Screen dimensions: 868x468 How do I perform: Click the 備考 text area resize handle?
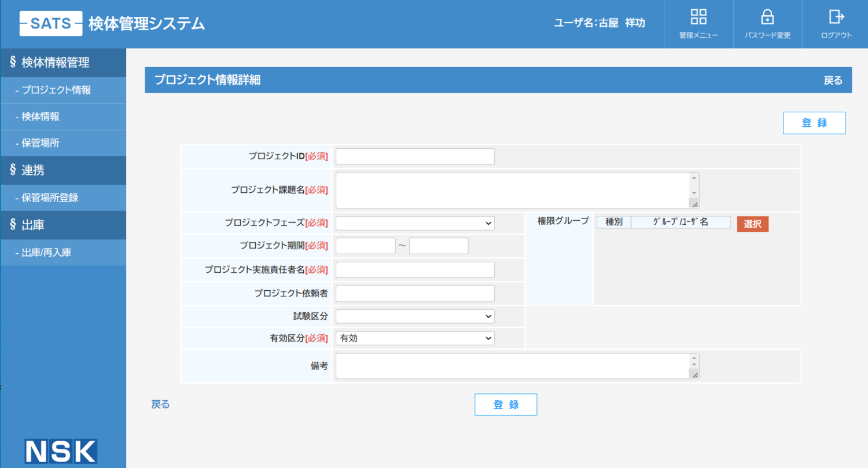tap(694, 375)
